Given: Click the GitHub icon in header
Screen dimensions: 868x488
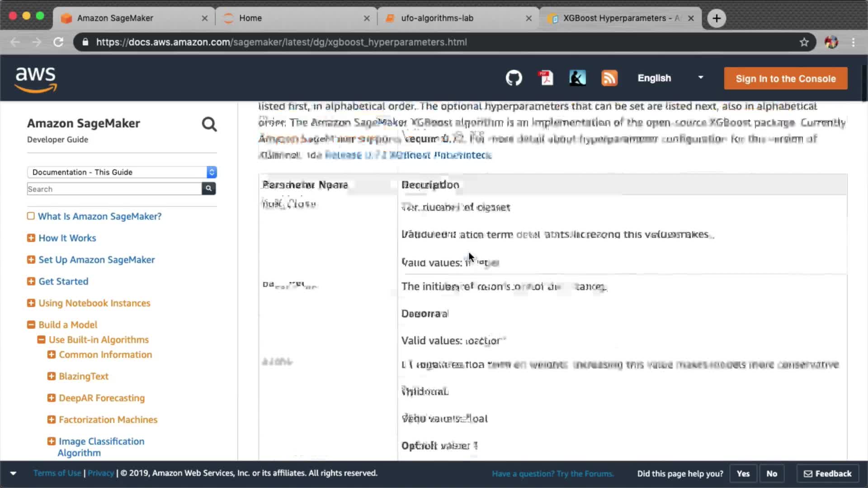Looking at the screenshot, I should point(514,78).
